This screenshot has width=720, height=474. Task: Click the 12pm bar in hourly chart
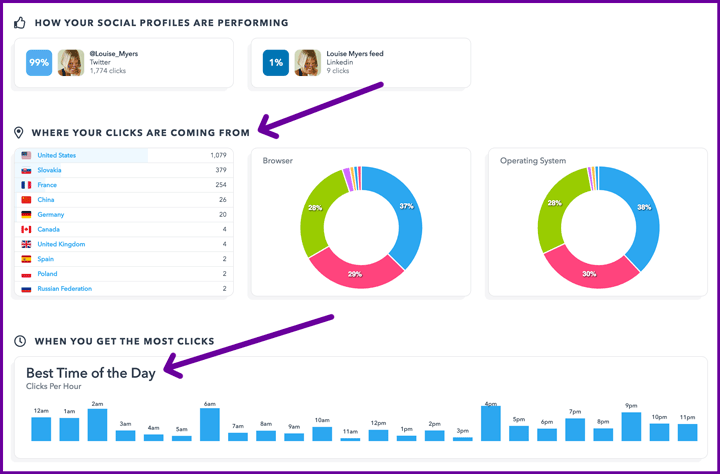pyautogui.click(x=378, y=435)
